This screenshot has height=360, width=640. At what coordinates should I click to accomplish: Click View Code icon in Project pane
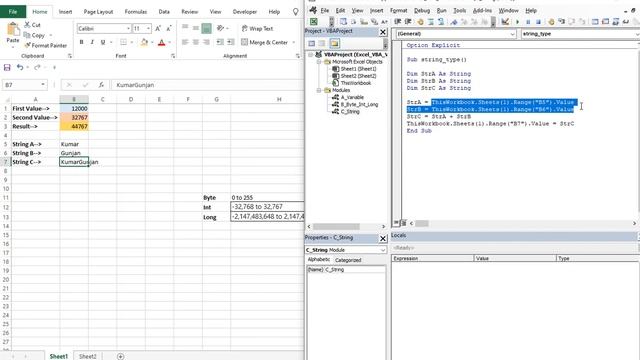(x=312, y=43)
